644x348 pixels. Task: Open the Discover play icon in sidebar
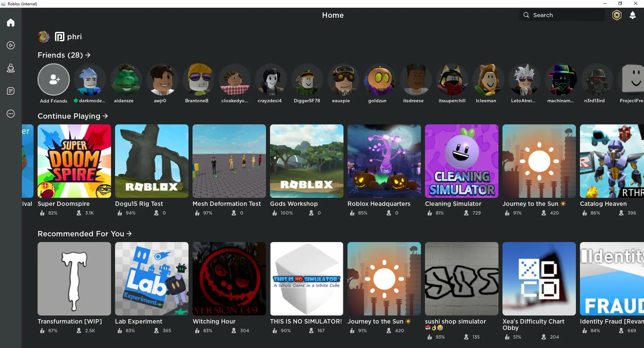[x=11, y=45]
